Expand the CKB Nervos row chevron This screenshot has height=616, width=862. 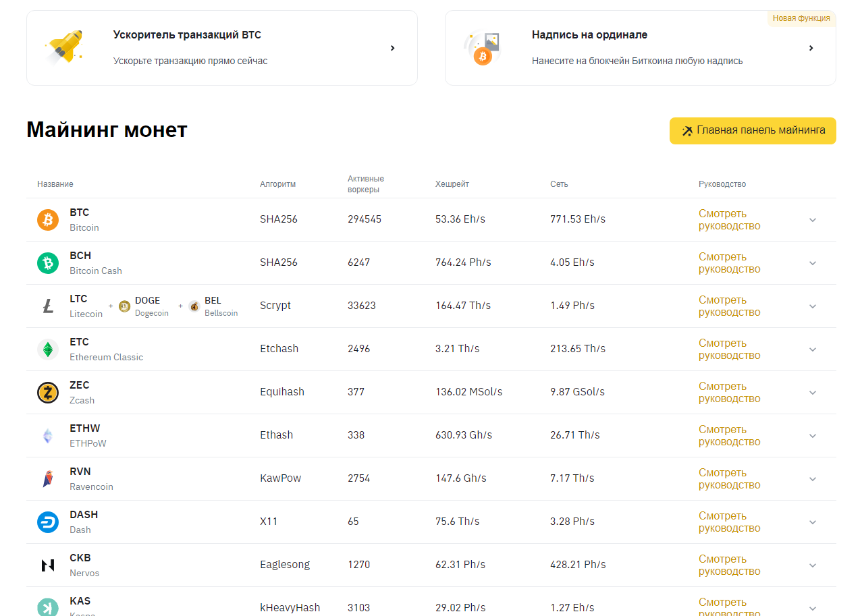813,565
